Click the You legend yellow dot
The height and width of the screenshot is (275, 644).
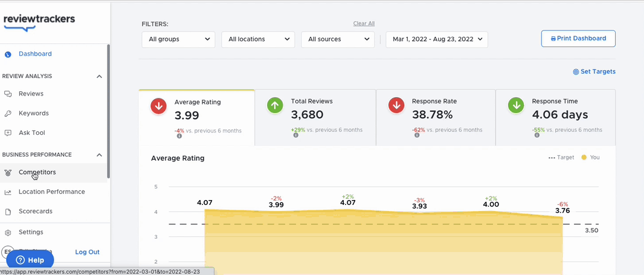point(584,157)
